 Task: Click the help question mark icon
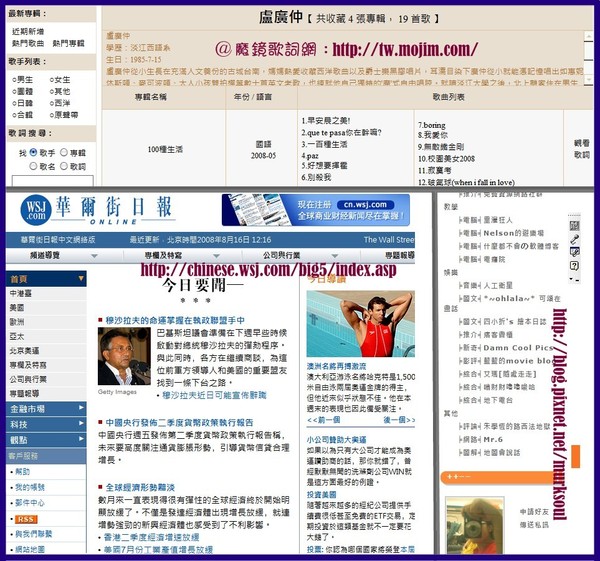574,266
